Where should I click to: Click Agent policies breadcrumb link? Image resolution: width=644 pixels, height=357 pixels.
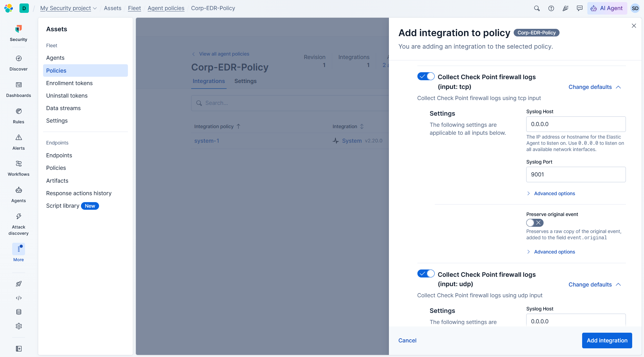(166, 8)
